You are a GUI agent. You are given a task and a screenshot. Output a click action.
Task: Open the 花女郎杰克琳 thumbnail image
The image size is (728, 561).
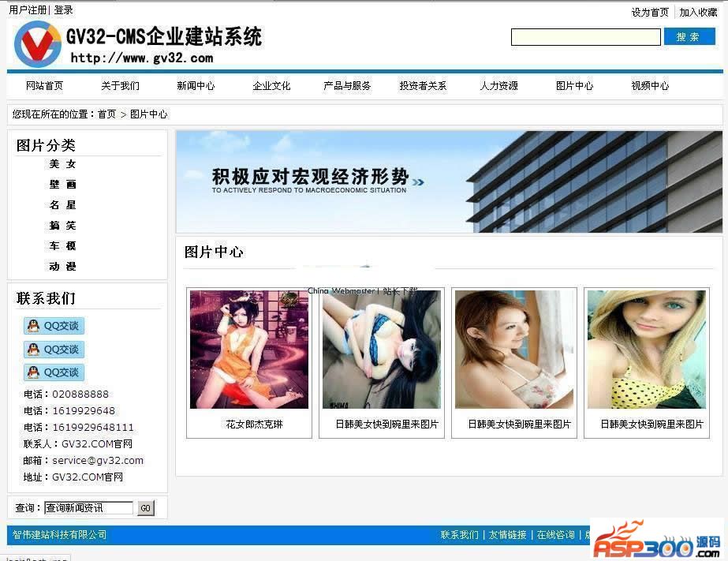point(249,350)
